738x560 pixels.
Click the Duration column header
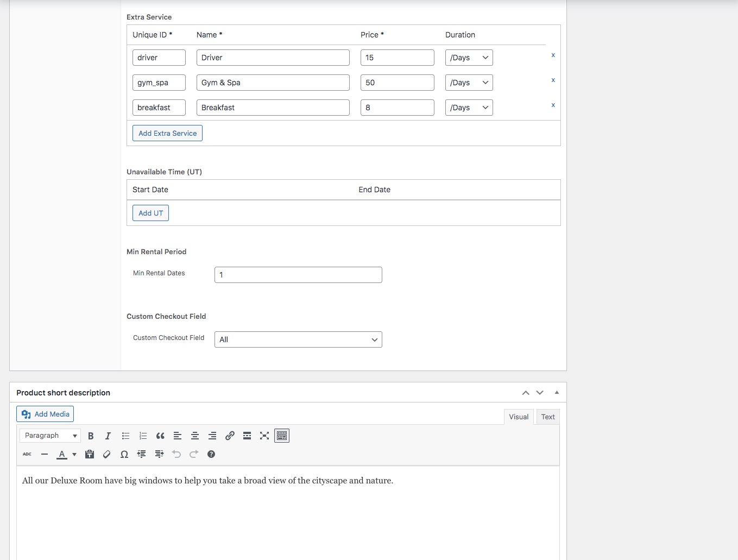[460, 35]
